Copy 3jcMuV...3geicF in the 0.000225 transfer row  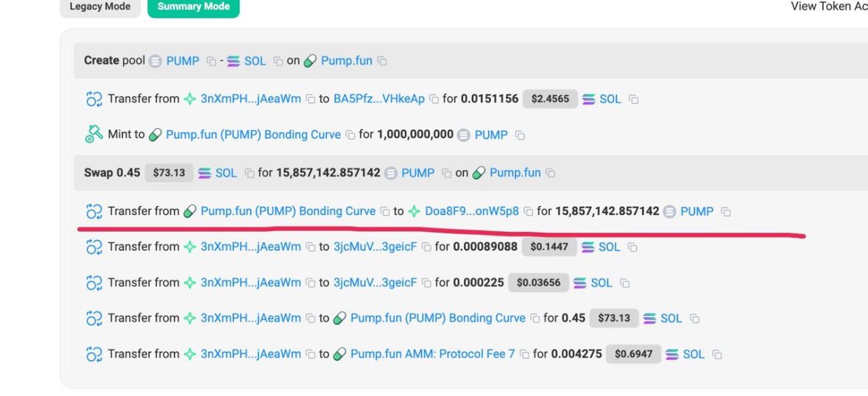[426, 283]
